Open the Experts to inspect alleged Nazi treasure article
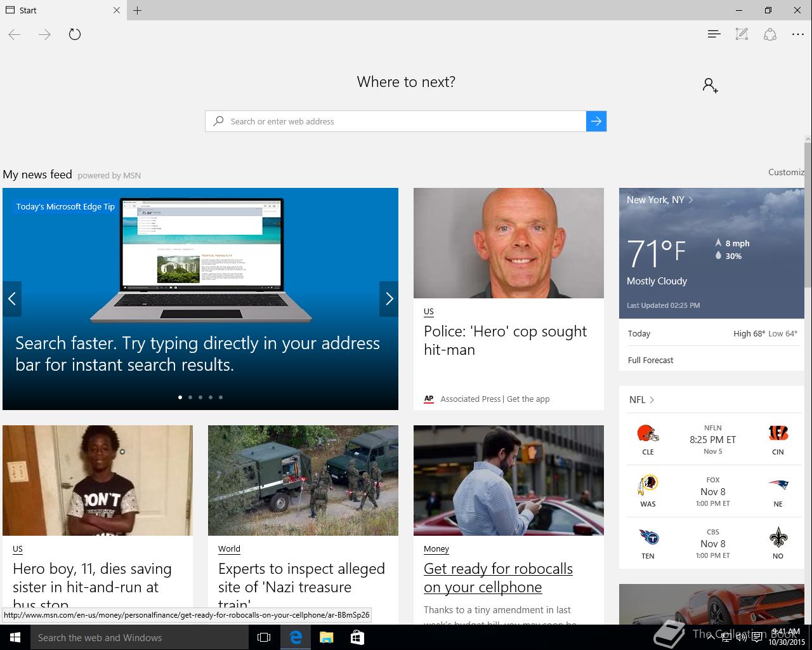The image size is (812, 650). (301, 587)
